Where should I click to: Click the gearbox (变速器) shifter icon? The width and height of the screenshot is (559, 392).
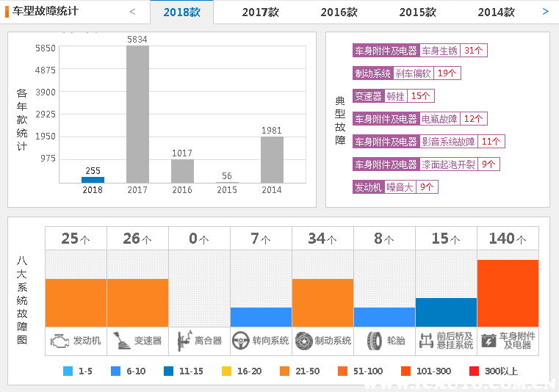coord(121,341)
